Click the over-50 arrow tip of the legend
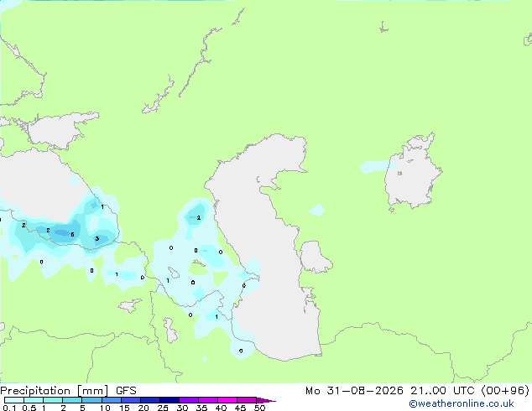This screenshot has width=532, height=411. click(266, 400)
